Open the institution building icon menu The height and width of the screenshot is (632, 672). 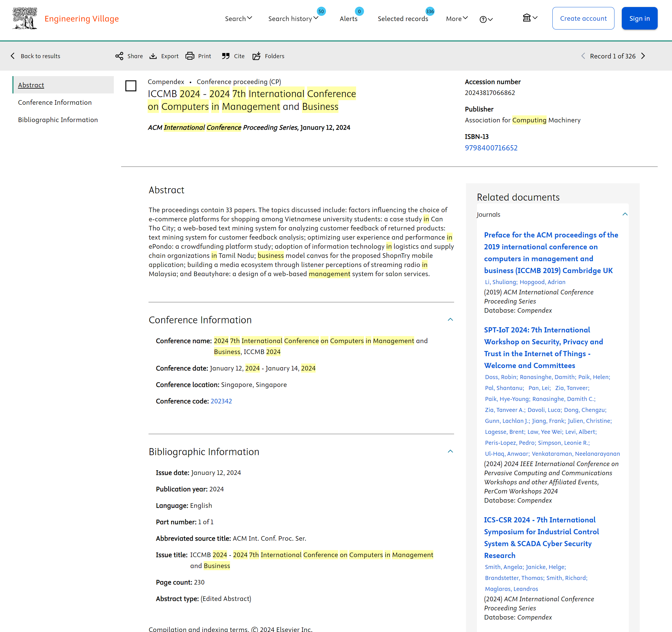[x=530, y=18]
